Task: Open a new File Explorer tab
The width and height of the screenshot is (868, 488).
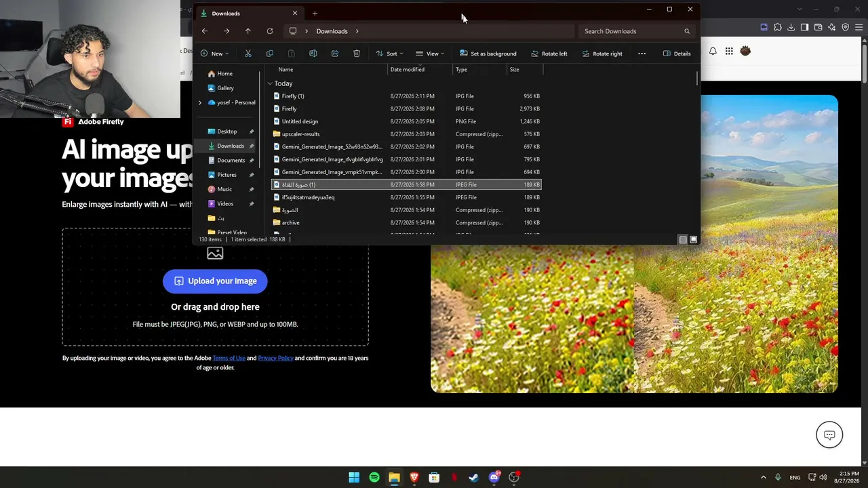Action: [315, 13]
